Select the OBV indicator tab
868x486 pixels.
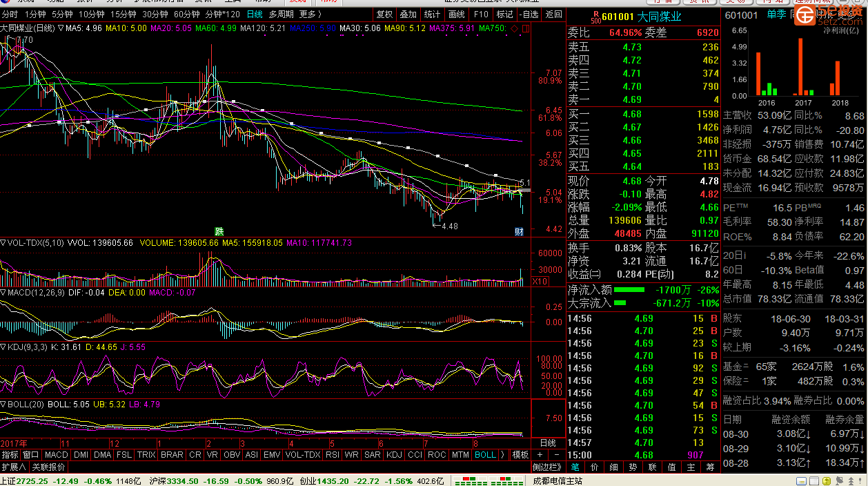tap(232, 455)
